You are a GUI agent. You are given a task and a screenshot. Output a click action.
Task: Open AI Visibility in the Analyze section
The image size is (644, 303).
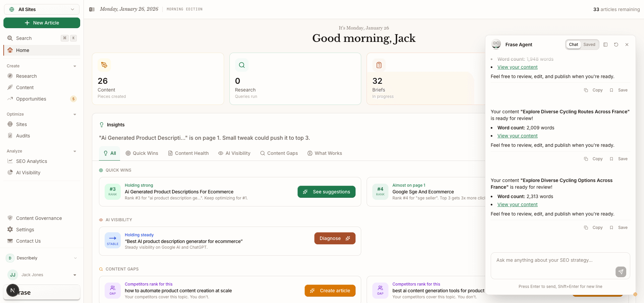(28, 173)
